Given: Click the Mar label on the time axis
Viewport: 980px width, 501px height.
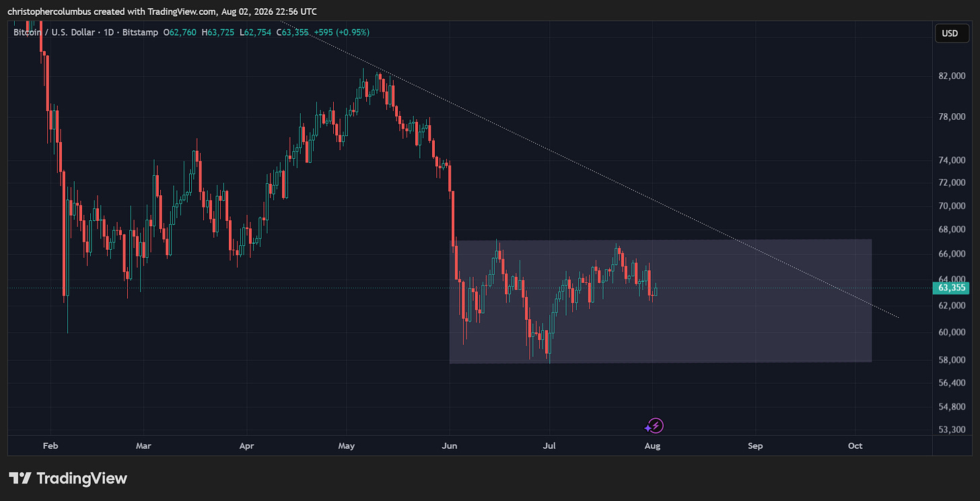Looking at the screenshot, I should pyautogui.click(x=143, y=446).
